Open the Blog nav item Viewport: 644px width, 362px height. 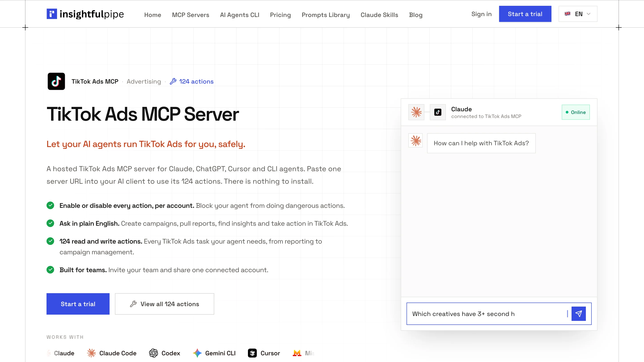(415, 15)
